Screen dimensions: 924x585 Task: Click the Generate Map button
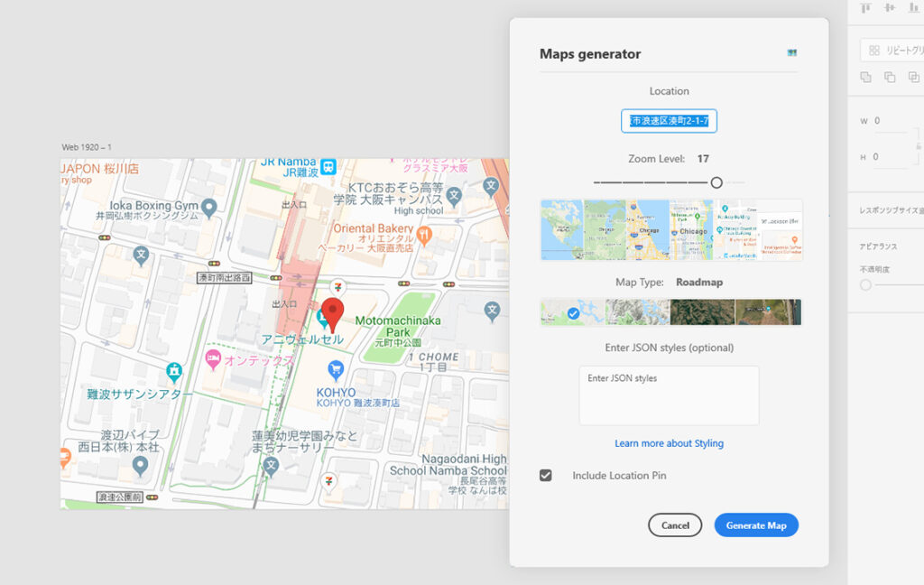tap(756, 525)
